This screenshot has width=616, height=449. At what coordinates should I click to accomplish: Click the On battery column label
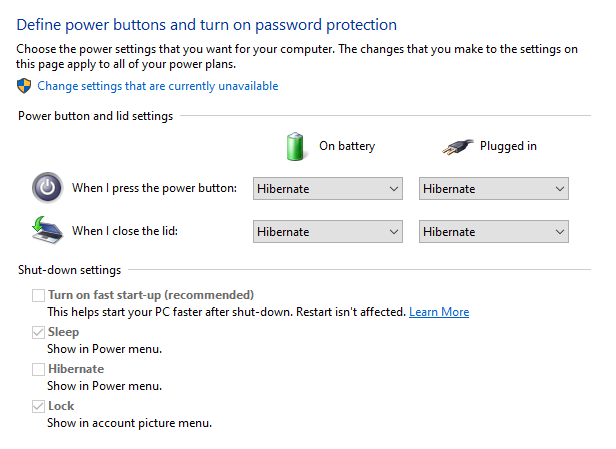pyautogui.click(x=346, y=146)
